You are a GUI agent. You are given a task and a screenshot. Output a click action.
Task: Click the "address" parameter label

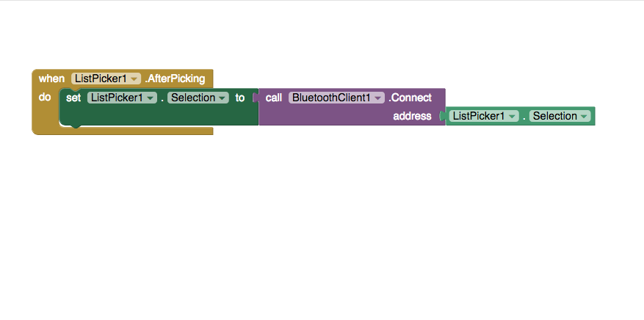[413, 116]
